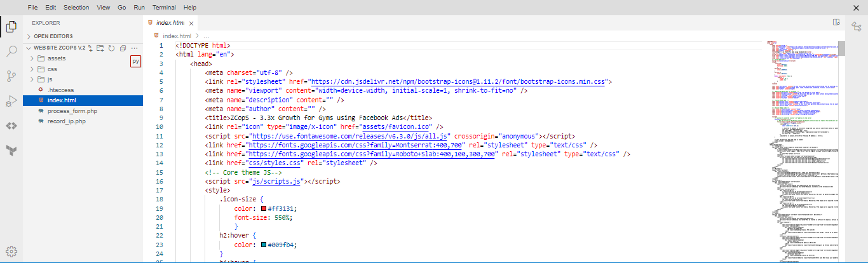Viewport: 868px width, 263px height.
Task: Open the Run and Debug view
Action: 11,101
